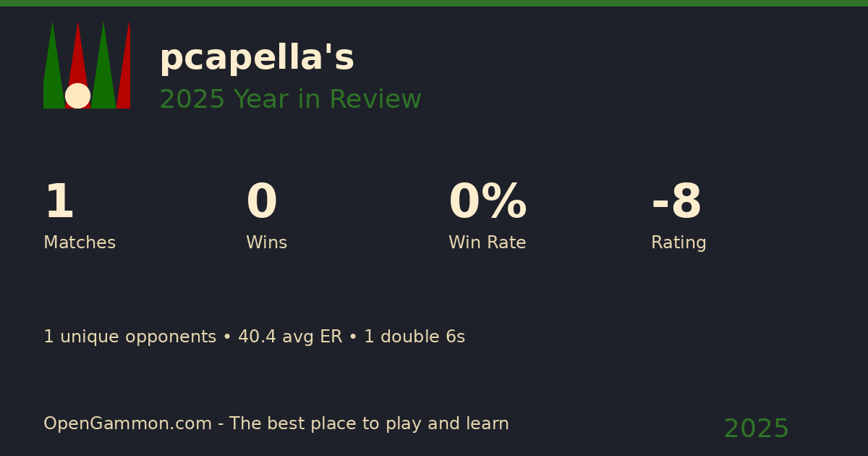Select the pcapella's username heading
Image resolution: width=868 pixels, height=456 pixels.
(x=257, y=58)
